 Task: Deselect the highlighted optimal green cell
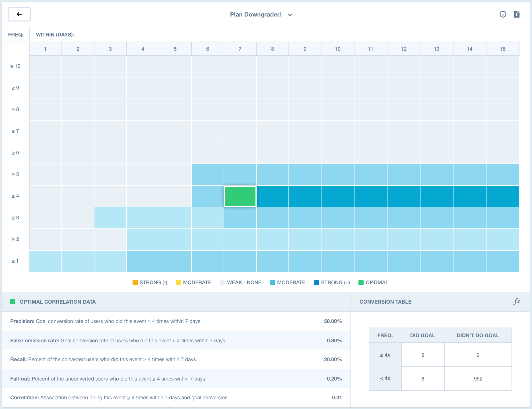[240, 196]
